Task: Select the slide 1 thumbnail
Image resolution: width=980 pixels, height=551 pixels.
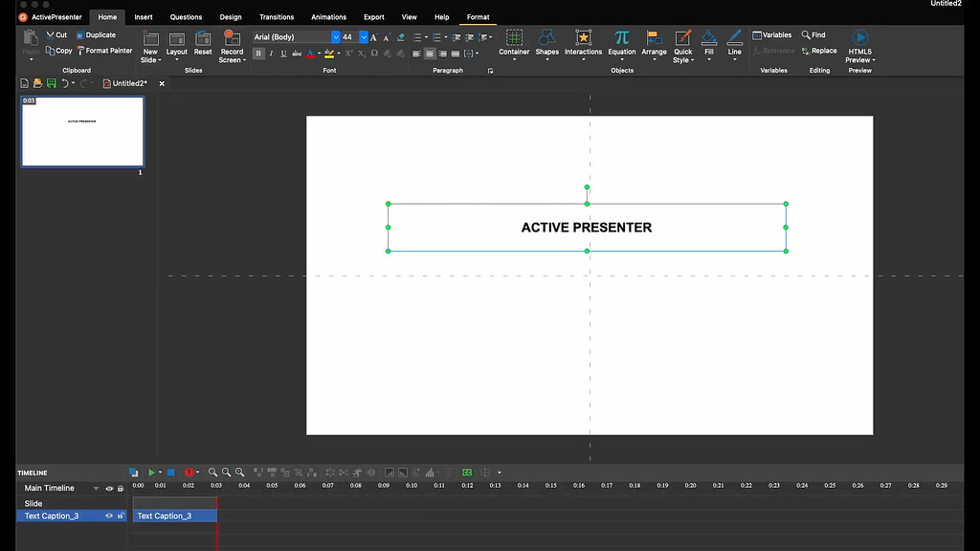Action: coord(82,131)
